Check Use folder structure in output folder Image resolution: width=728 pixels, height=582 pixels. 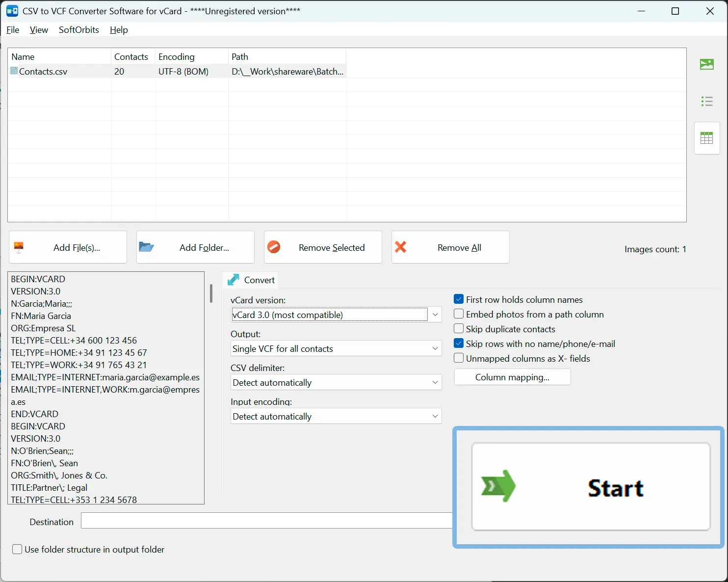(17, 549)
